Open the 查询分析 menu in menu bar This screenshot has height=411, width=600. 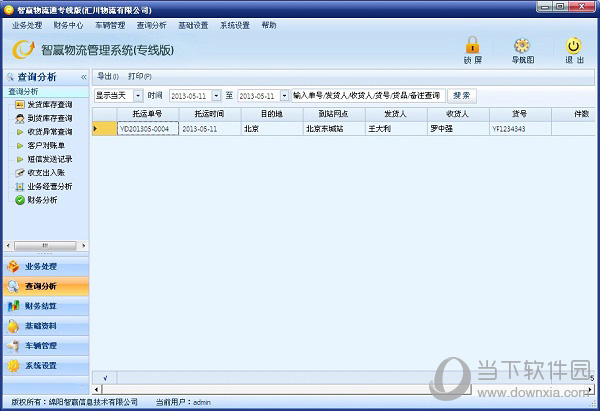(x=152, y=25)
